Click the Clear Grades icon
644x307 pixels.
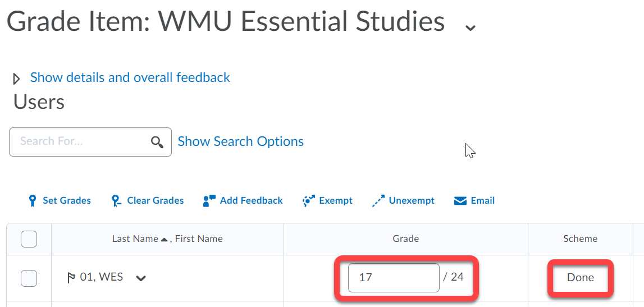(117, 201)
